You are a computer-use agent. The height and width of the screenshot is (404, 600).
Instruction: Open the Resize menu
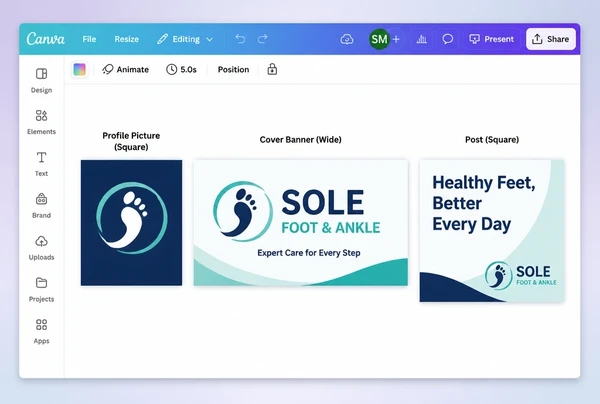point(127,39)
